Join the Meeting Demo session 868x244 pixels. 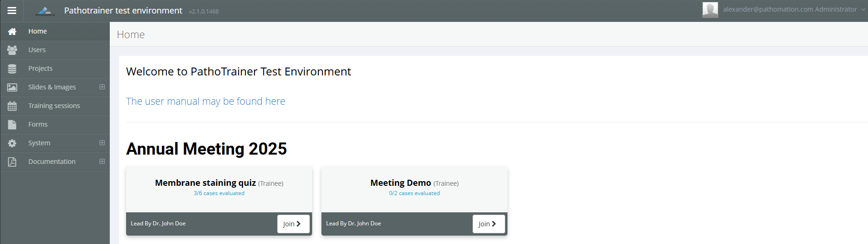point(488,224)
